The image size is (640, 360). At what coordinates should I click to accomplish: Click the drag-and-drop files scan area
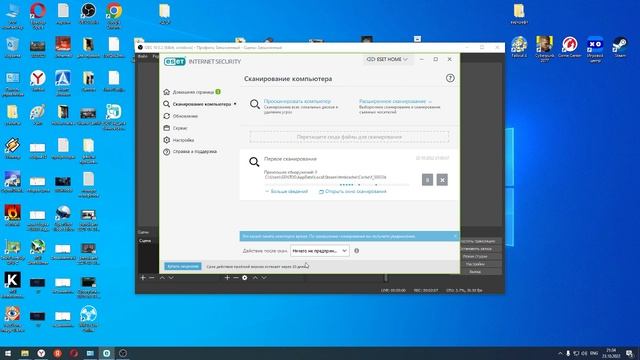[349, 137]
